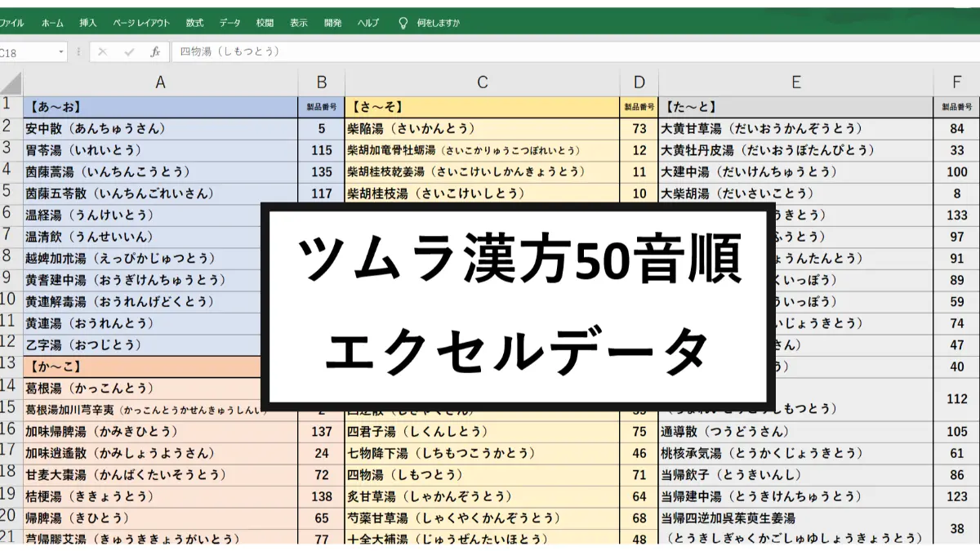The height and width of the screenshot is (551, 980).
Task: Select cell 七物降下湯（しちもつこうかとう）
Action: (x=483, y=452)
